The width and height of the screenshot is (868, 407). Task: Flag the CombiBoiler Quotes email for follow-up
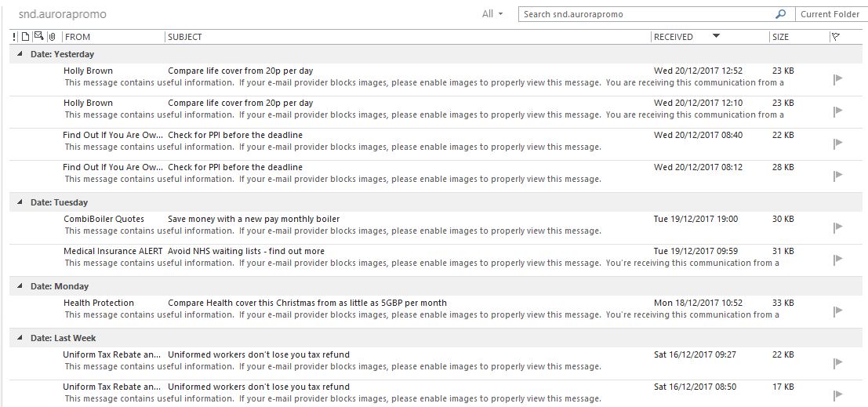(x=837, y=227)
